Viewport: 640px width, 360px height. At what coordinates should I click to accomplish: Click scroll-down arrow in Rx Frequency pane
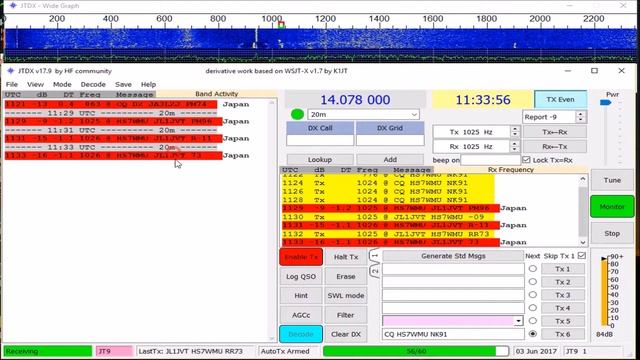(583, 242)
